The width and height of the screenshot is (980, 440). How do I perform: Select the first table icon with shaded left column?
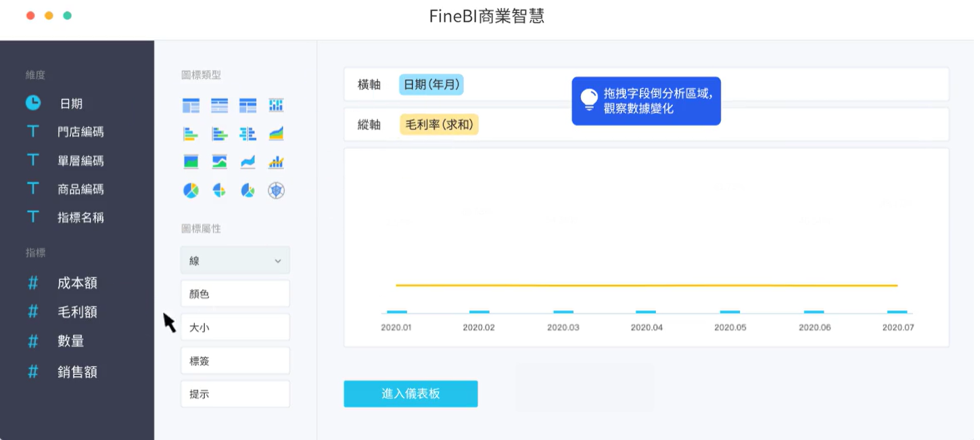tap(191, 105)
